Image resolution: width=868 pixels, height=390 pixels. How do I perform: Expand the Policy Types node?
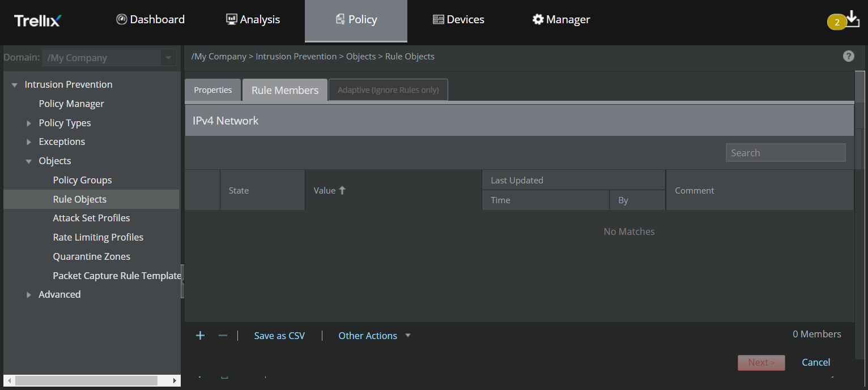(x=29, y=123)
